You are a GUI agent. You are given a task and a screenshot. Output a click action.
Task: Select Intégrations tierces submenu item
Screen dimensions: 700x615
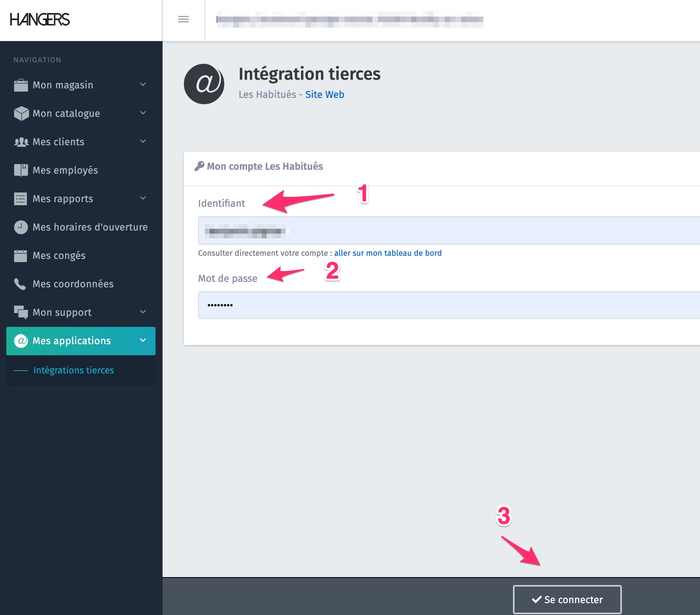click(73, 370)
